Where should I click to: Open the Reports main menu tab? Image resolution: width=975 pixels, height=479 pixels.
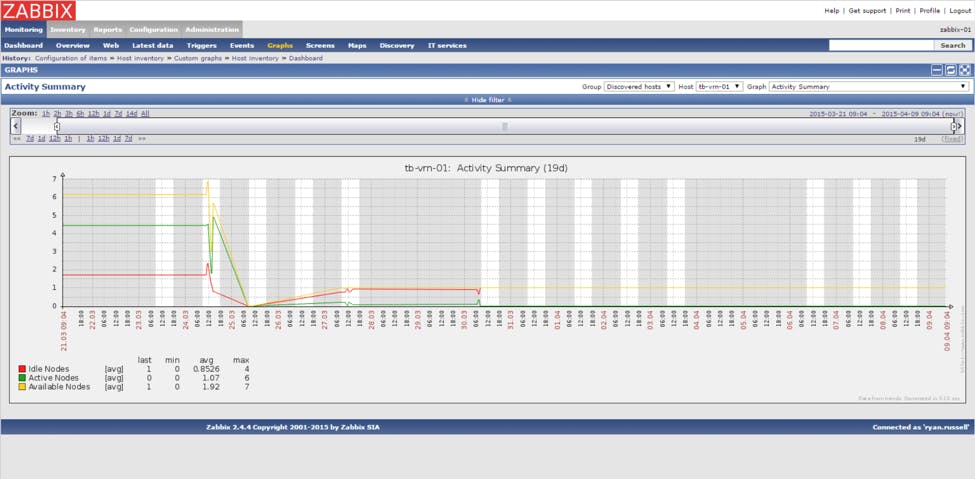click(x=108, y=29)
